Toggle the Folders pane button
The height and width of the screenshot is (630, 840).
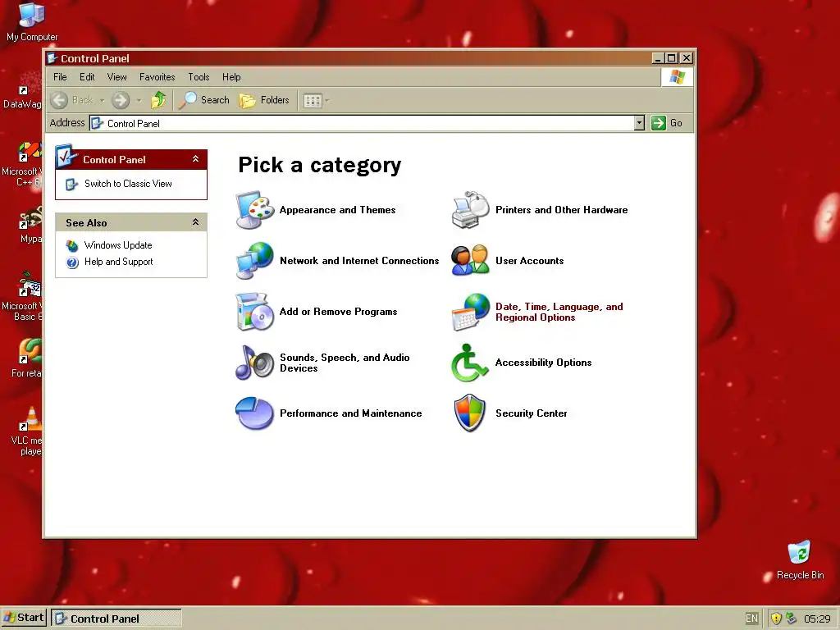tap(264, 100)
